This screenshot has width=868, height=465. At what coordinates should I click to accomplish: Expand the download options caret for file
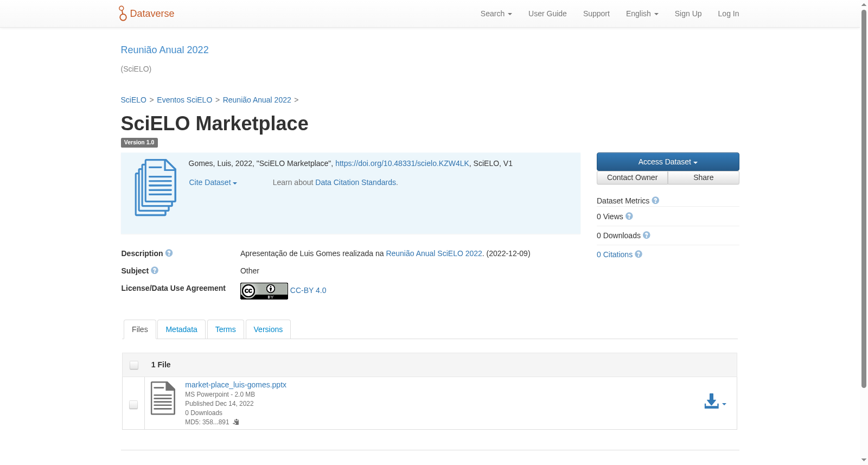point(724,404)
